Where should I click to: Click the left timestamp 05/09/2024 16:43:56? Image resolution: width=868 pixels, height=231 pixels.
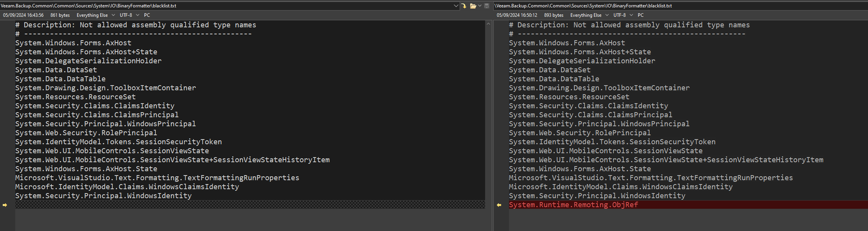point(23,15)
